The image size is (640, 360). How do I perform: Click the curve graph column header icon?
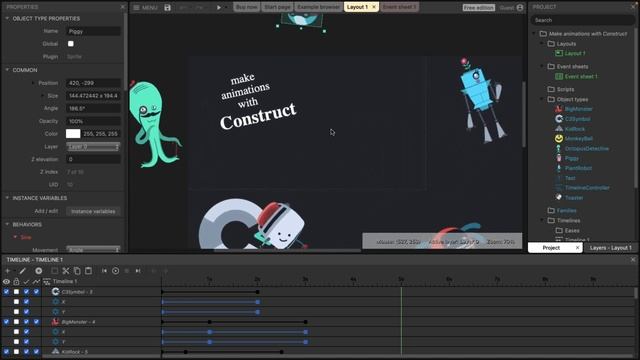pyautogui.click(x=36, y=282)
